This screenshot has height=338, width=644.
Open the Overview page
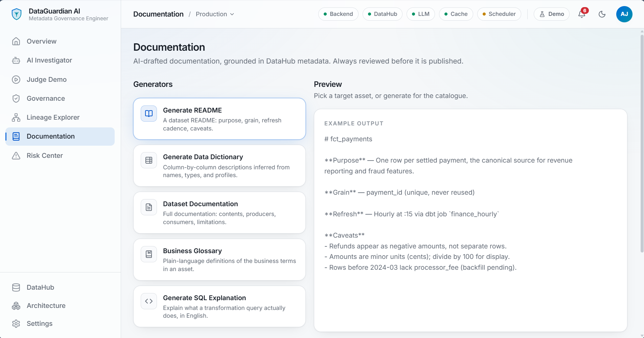coord(60,41)
